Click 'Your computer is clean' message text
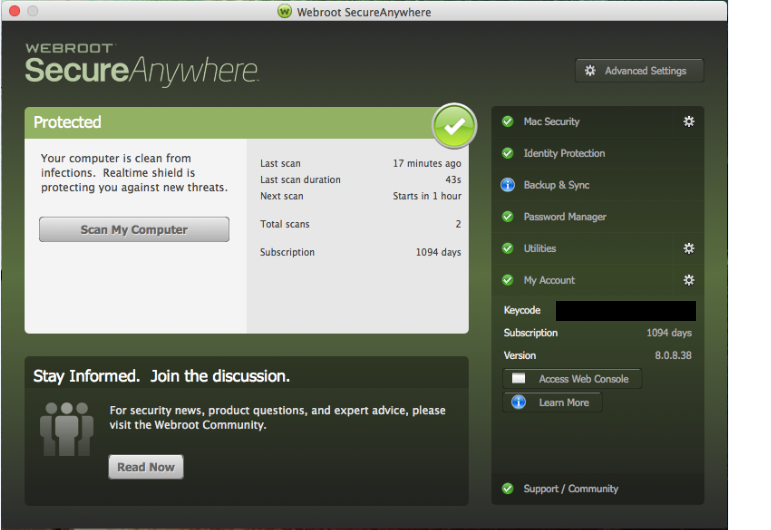The image size is (771, 530). pyautogui.click(x=134, y=173)
